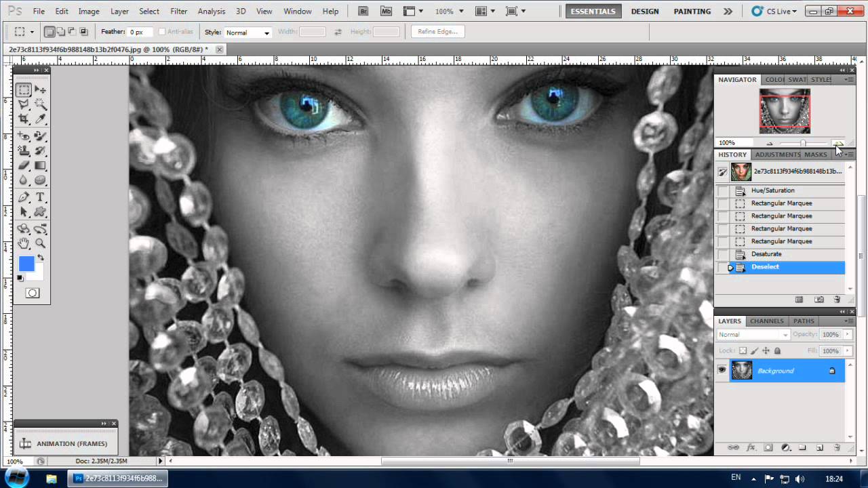
Task: Select the Hand tool
Action: tap(24, 243)
